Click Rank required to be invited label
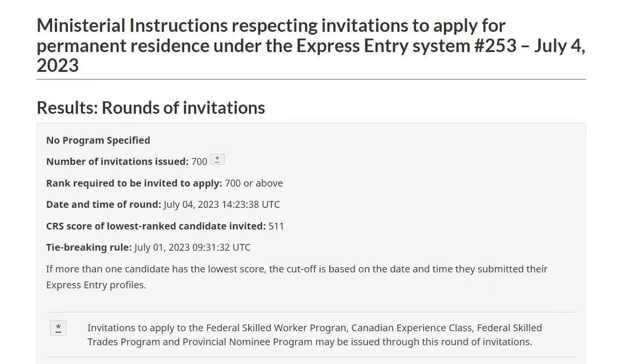 pyautogui.click(x=134, y=183)
